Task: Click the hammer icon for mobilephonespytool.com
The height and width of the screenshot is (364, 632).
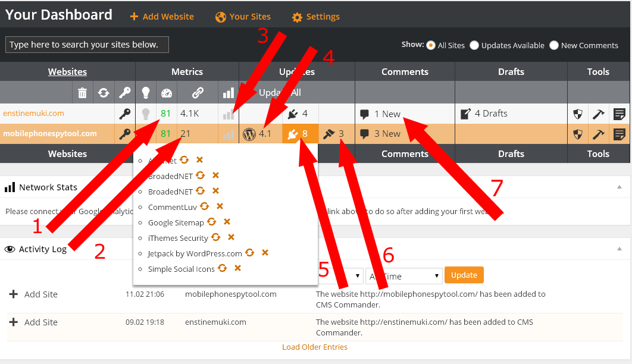Action: tap(599, 134)
